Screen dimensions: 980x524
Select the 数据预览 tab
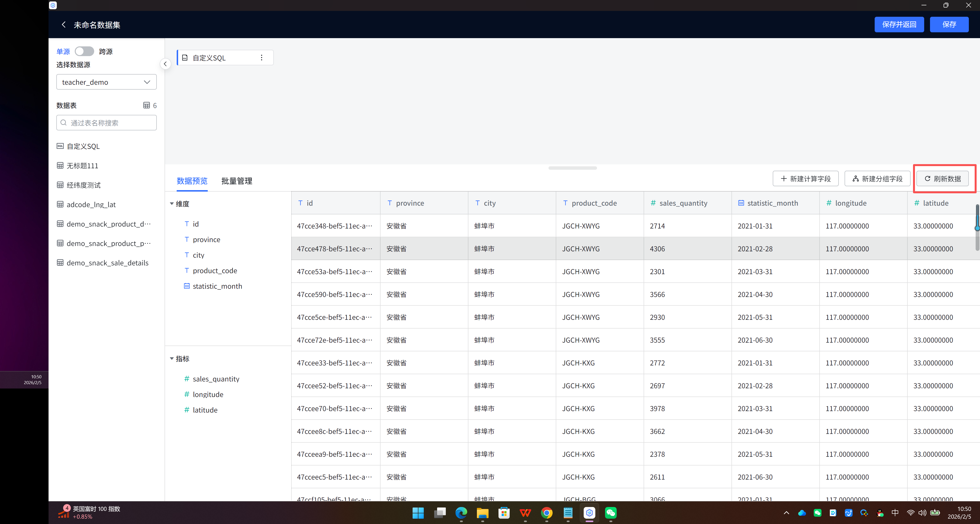192,181
